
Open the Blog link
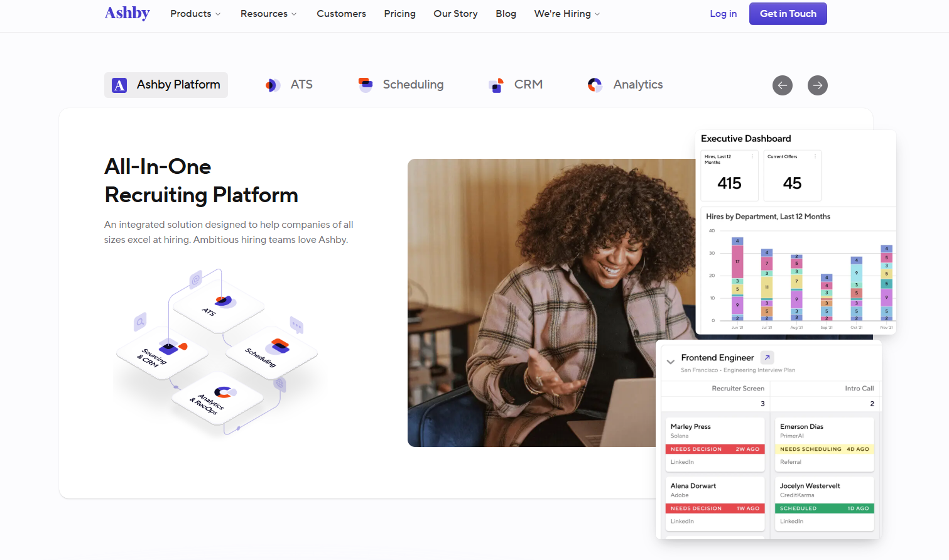pos(506,14)
